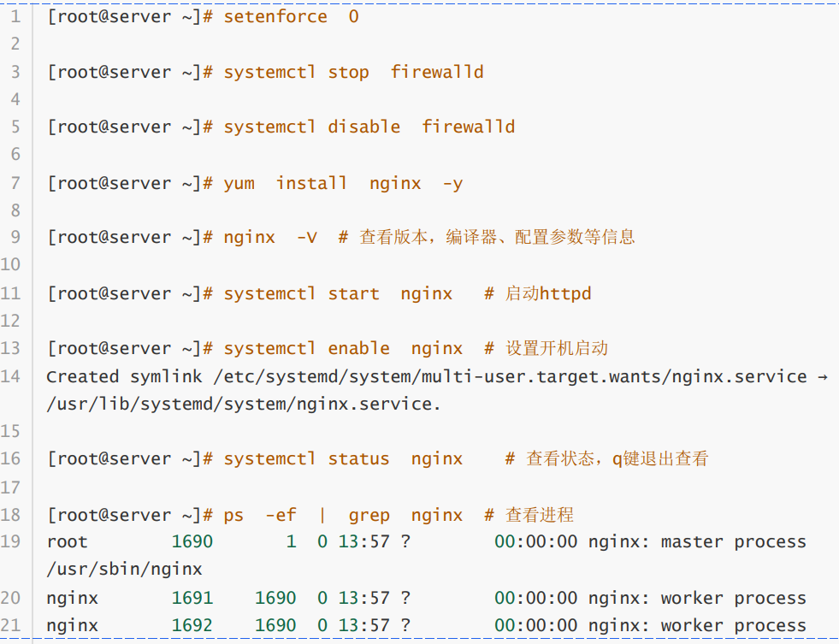Image resolution: width=839 pixels, height=644 pixels.
Task: Click line number 9 in gutter
Action: click(x=15, y=237)
